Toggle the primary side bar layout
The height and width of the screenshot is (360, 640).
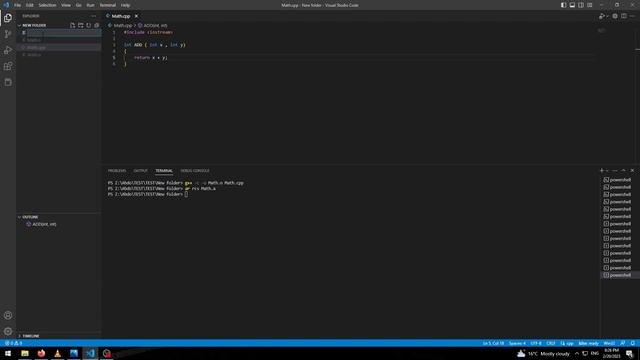[563, 5]
